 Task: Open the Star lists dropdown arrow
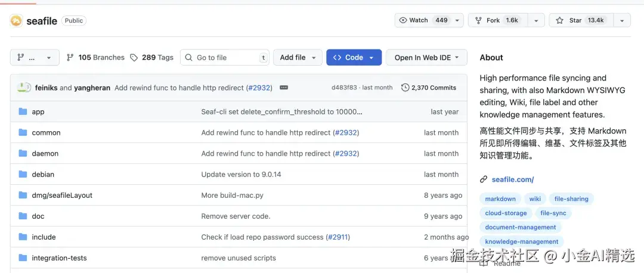pos(622,20)
